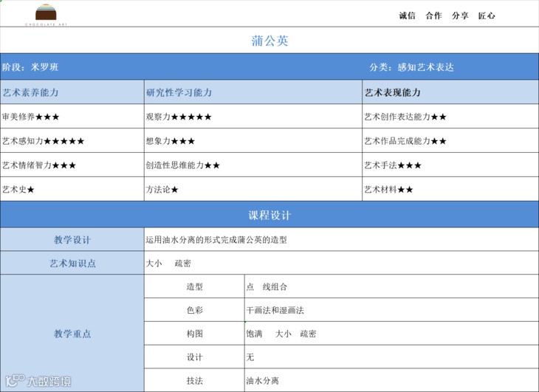Select the 艺术作品完成能力 rating cell
Viewport: 539px width, 392px height.
[450, 141]
